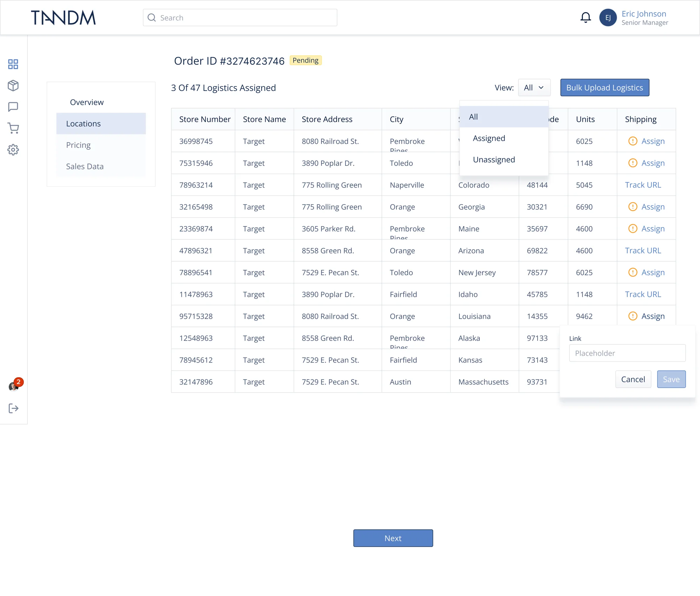700x596 pixels.
Task: Click Assign link for store 36998745
Action: pos(653,141)
